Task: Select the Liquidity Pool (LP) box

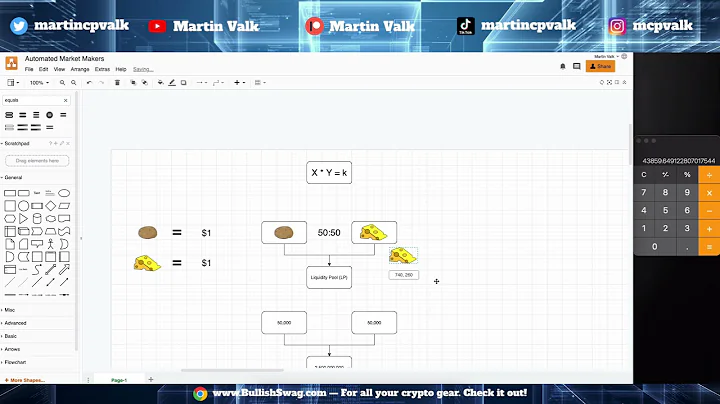Action: 329,277
